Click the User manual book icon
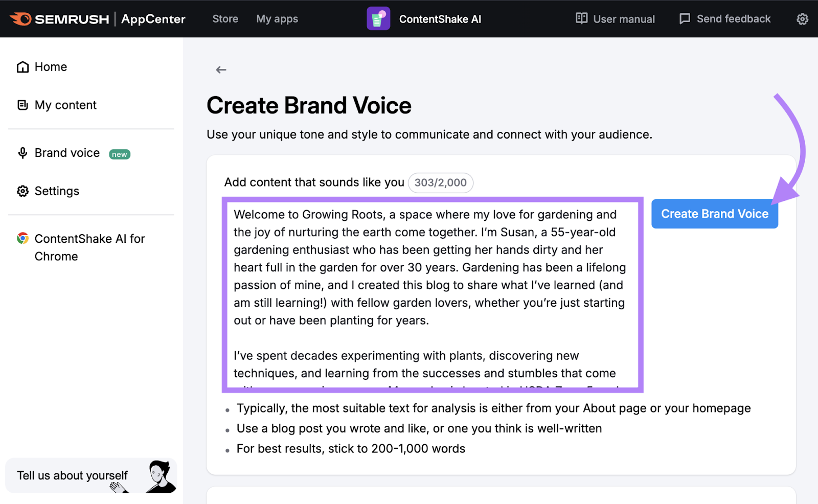 click(x=581, y=18)
